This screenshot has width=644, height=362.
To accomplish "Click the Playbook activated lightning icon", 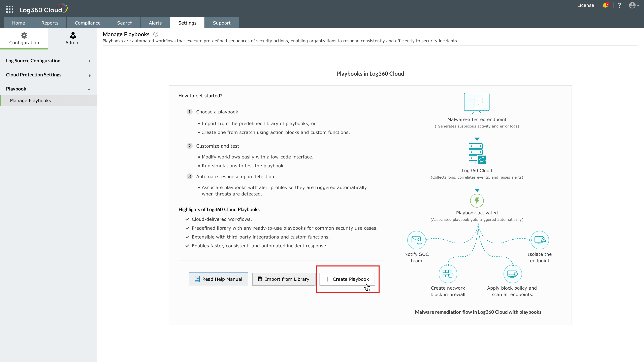I will (x=477, y=201).
